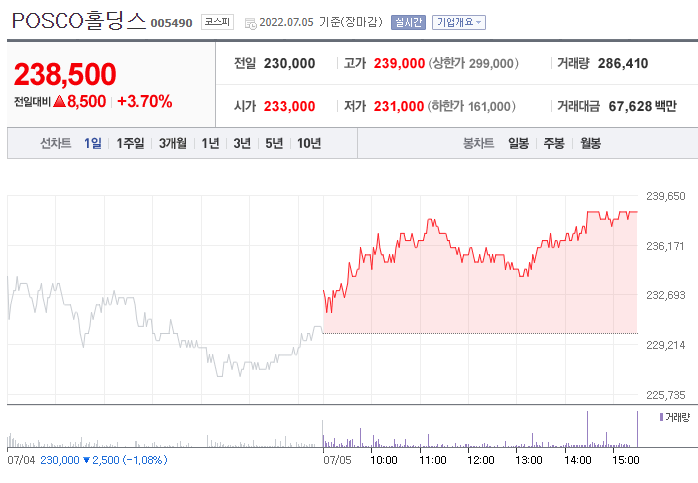Viewport: 698px width, 483px height.
Task: Click the trading value 67,628 백만
Action: (642, 106)
